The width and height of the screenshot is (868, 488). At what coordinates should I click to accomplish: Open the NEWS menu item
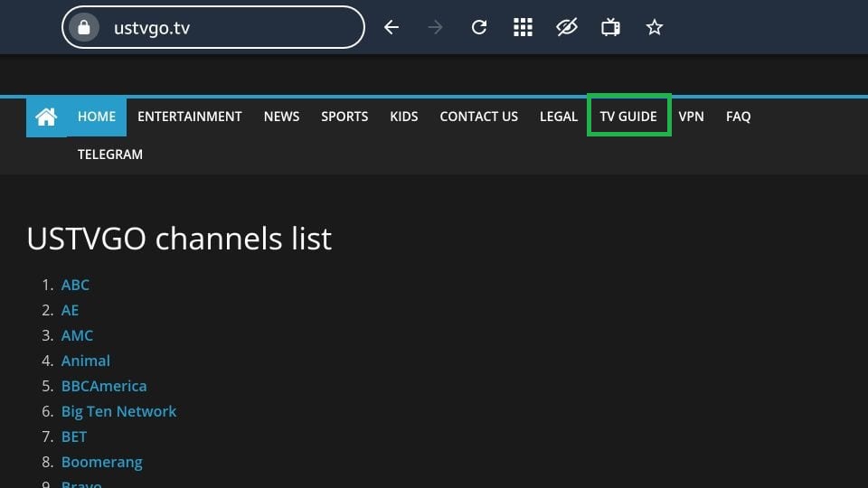click(x=281, y=117)
